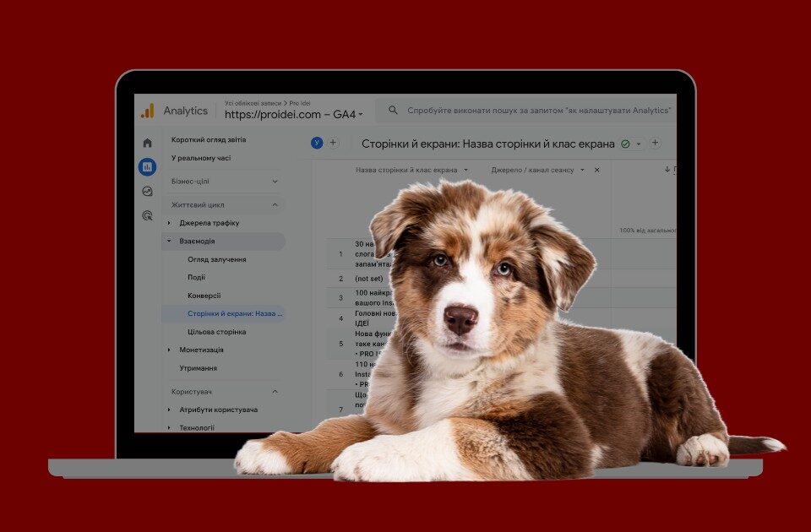Click the green check status icon
This screenshot has width=811, height=532.
625,144
